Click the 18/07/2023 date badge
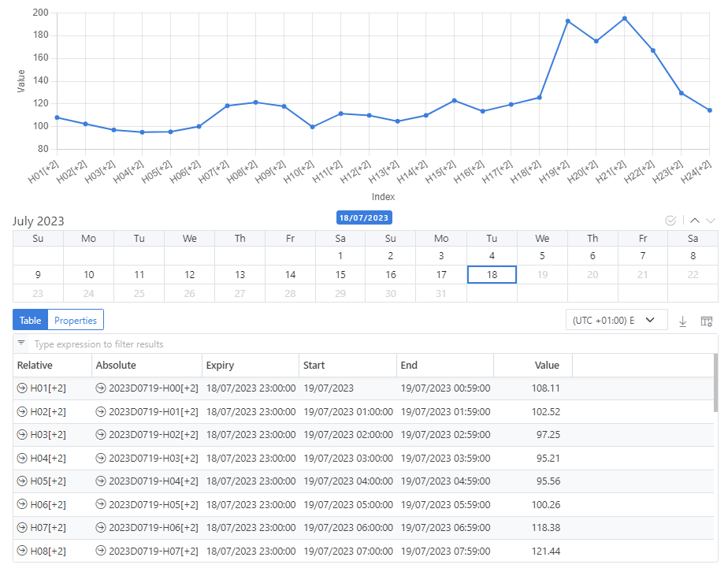Viewport: 728px width, 572px height. tap(363, 217)
